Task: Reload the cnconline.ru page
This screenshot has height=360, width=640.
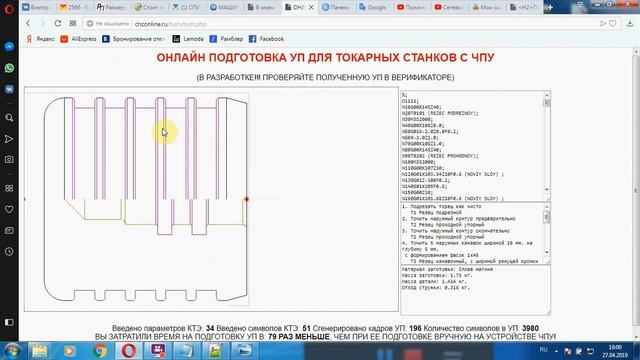Action: (58, 23)
